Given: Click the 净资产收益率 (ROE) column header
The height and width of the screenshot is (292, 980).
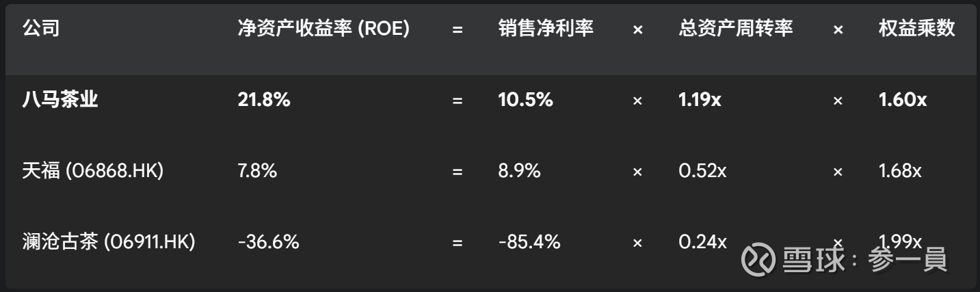Looking at the screenshot, I should tap(323, 29).
